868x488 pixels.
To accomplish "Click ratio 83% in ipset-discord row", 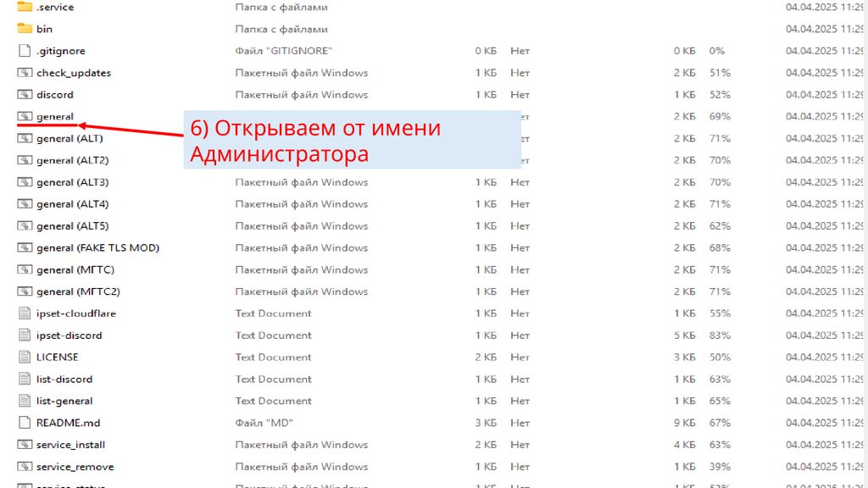I will click(720, 335).
